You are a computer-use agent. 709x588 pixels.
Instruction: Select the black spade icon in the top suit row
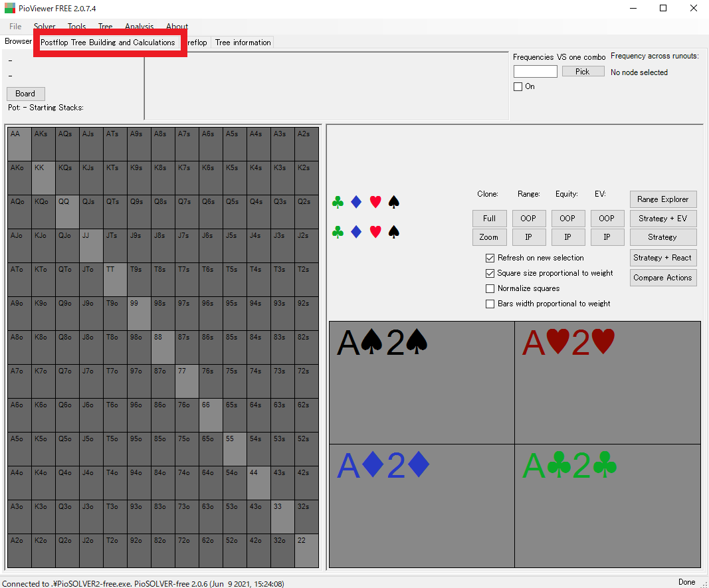(393, 202)
